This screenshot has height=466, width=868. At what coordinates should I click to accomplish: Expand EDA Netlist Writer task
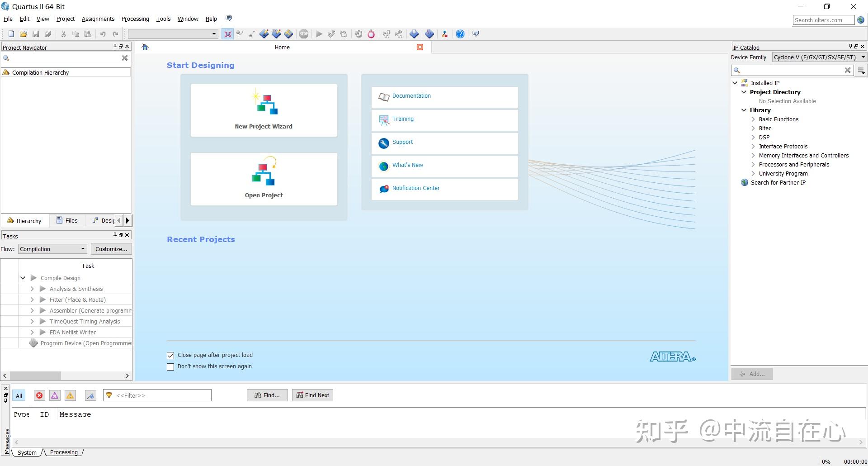coord(32,332)
